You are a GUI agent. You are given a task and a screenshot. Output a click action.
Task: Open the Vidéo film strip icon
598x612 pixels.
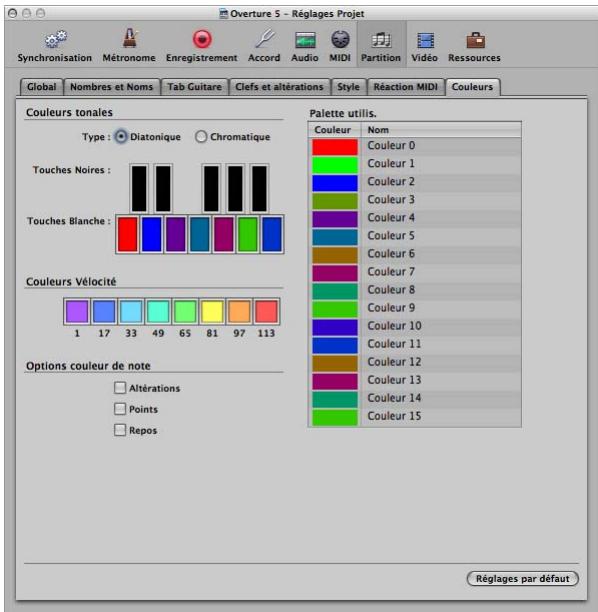[x=425, y=40]
